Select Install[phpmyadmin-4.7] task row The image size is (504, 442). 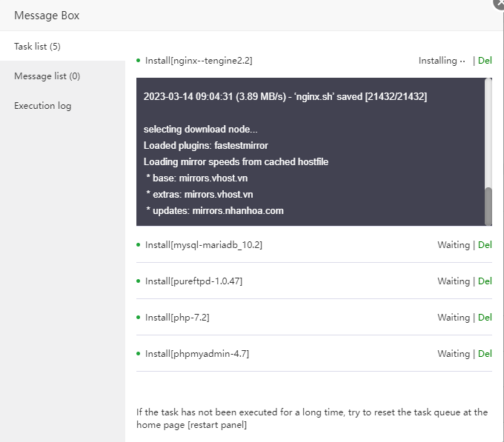(314, 354)
